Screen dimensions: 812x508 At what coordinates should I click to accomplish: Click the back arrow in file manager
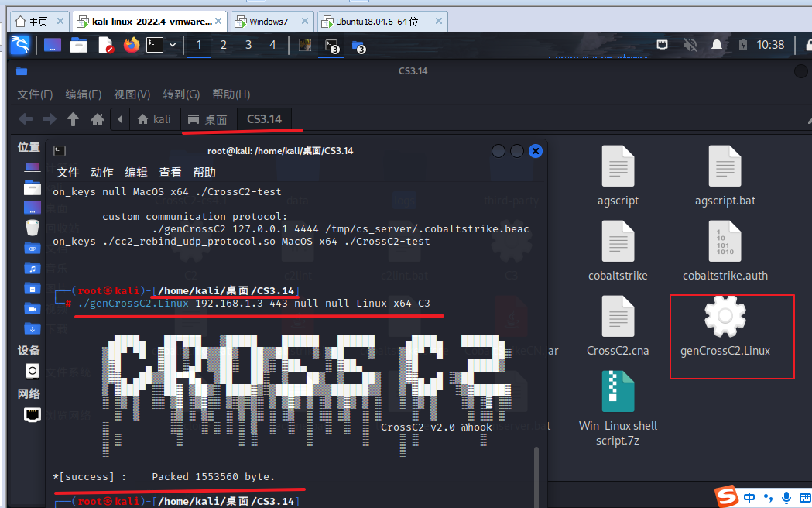click(26, 119)
